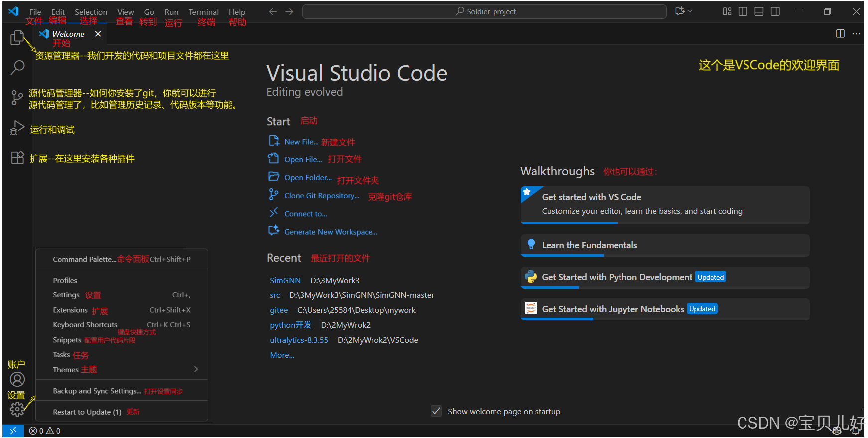This screenshot has width=868, height=438.
Task: Open the Help menu
Action: coord(237,12)
